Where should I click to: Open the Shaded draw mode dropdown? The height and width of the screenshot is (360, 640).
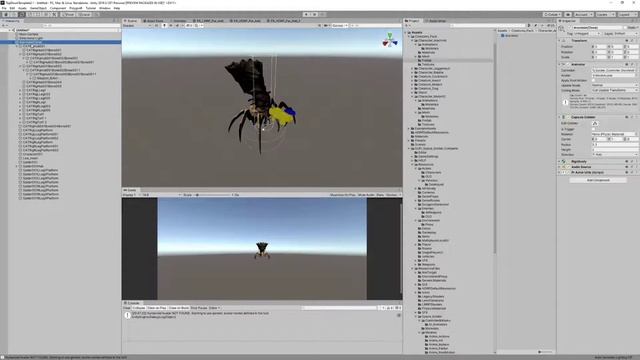pyautogui.click(x=137, y=26)
